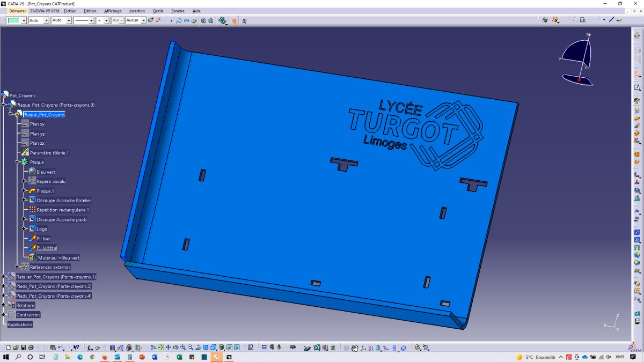
Task: Open the Outils menu
Action: coord(158,11)
